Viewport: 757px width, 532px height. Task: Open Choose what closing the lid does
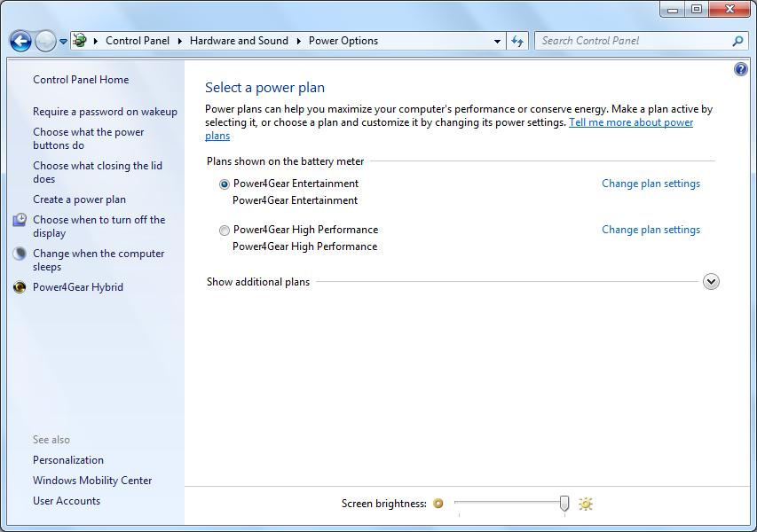pyautogui.click(x=98, y=172)
